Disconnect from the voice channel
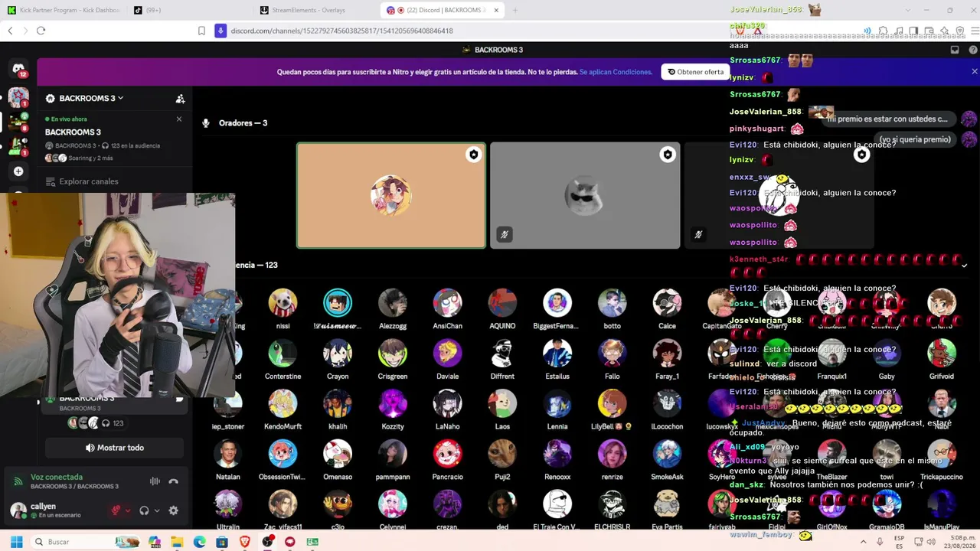The image size is (980, 551). point(173,481)
